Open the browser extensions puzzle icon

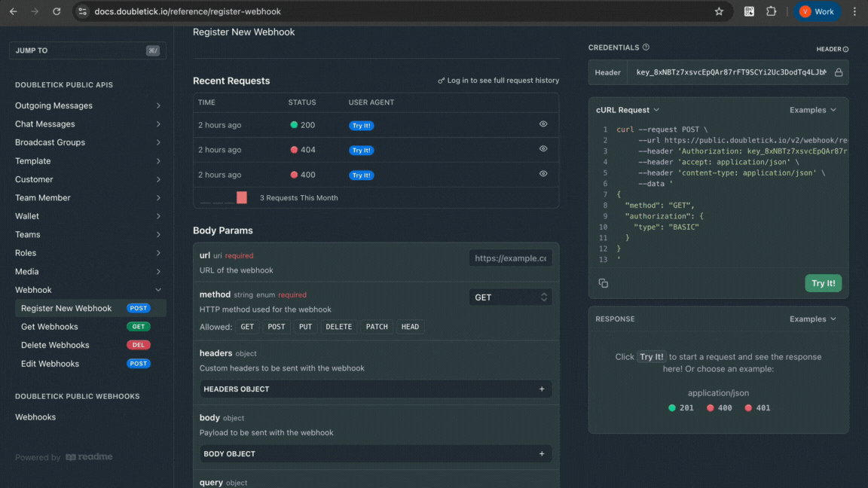coord(771,11)
